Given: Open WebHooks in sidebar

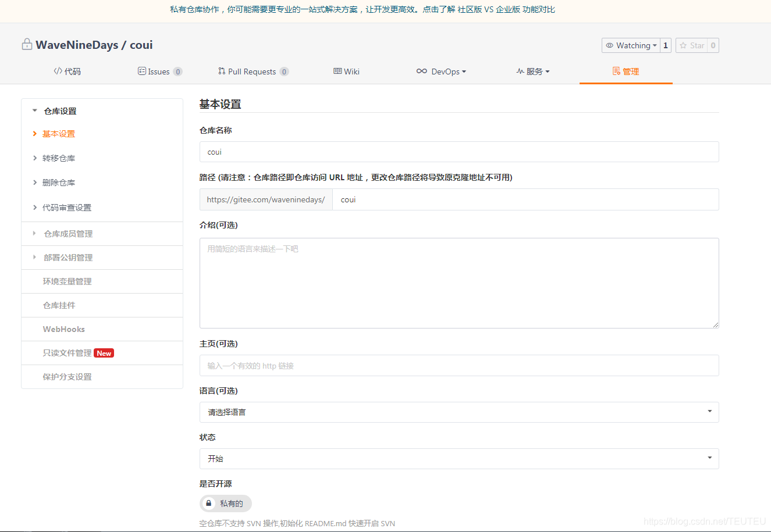Looking at the screenshot, I should pyautogui.click(x=102, y=329).
